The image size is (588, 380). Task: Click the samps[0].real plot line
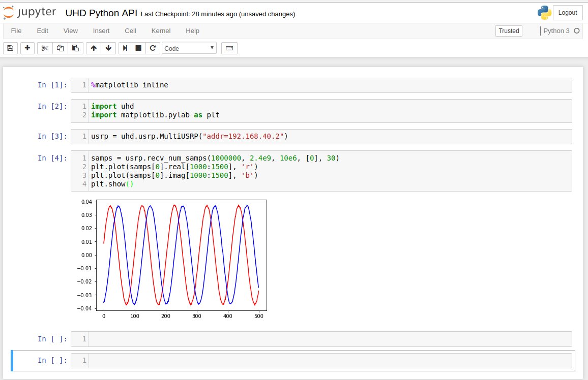(x=174, y=167)
